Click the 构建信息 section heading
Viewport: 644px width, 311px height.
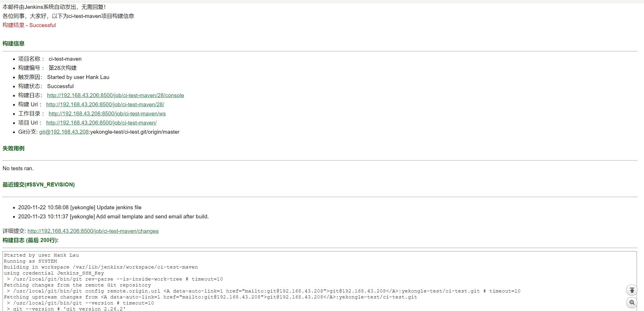pos(13,44)
